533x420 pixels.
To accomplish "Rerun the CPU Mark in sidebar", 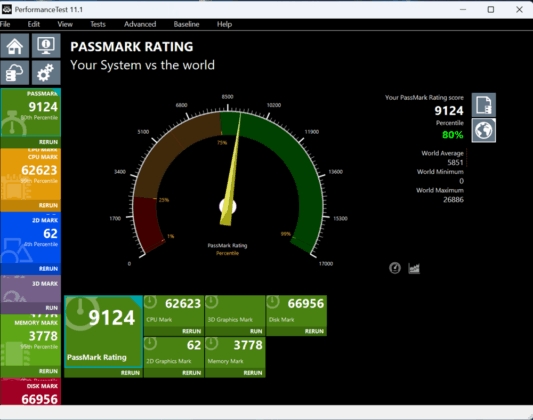I will 48,206.
